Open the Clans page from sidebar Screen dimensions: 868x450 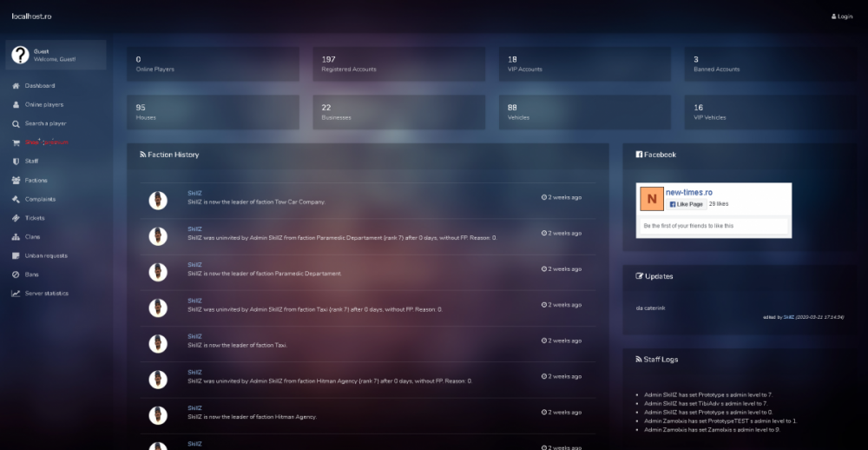pyautogui.click(x=32, y=237)
